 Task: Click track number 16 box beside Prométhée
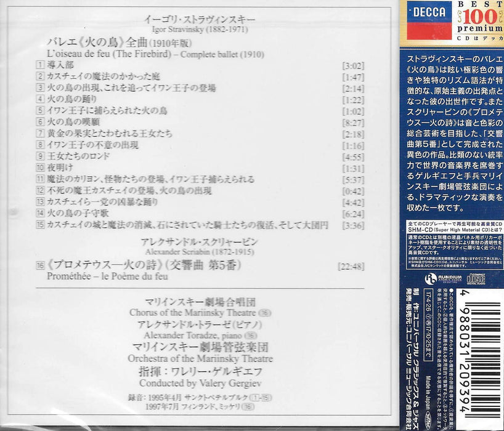(x=40, y=265)
